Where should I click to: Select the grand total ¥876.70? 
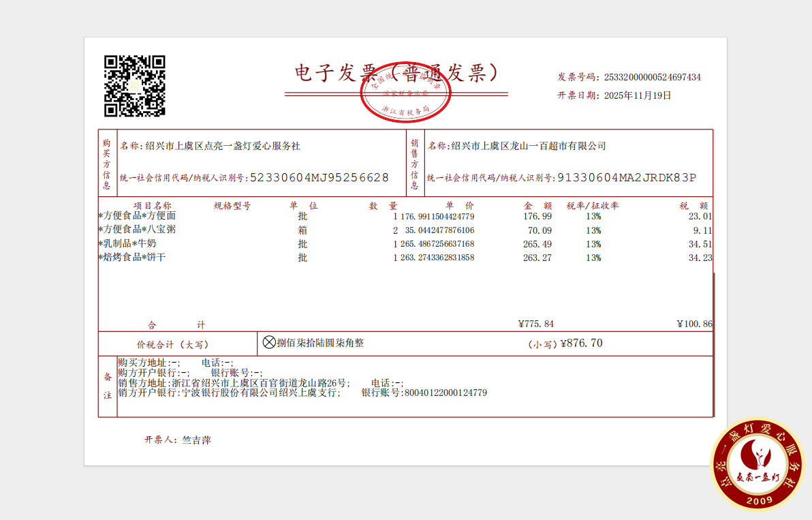pos(581,343)
